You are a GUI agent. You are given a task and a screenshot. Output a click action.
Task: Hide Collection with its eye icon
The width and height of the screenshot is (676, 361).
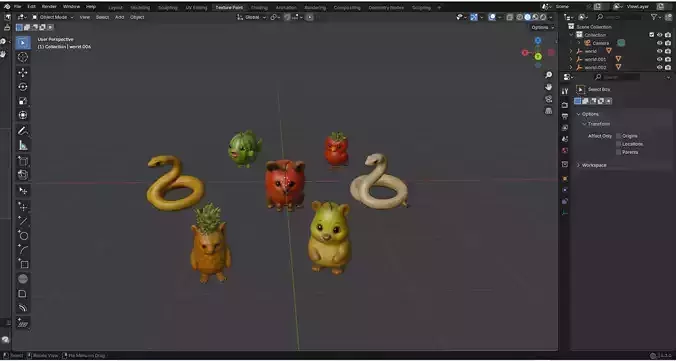click(660, 35)
